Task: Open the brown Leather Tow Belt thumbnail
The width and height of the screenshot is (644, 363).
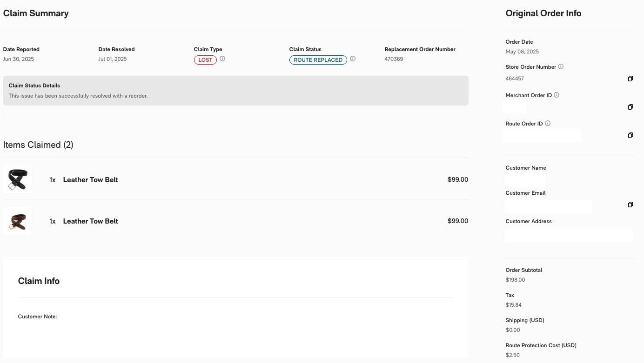Action: pyautogui.click(x=18, y=221)
